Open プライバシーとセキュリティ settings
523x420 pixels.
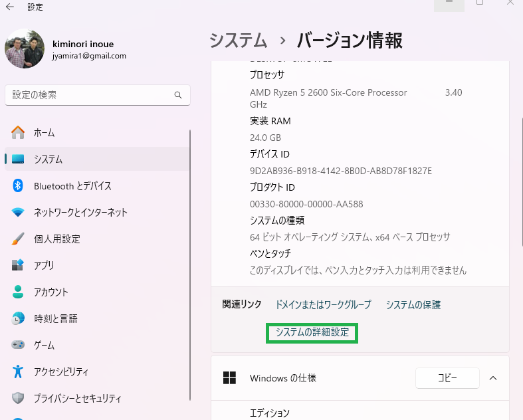[x=98, y=397]
